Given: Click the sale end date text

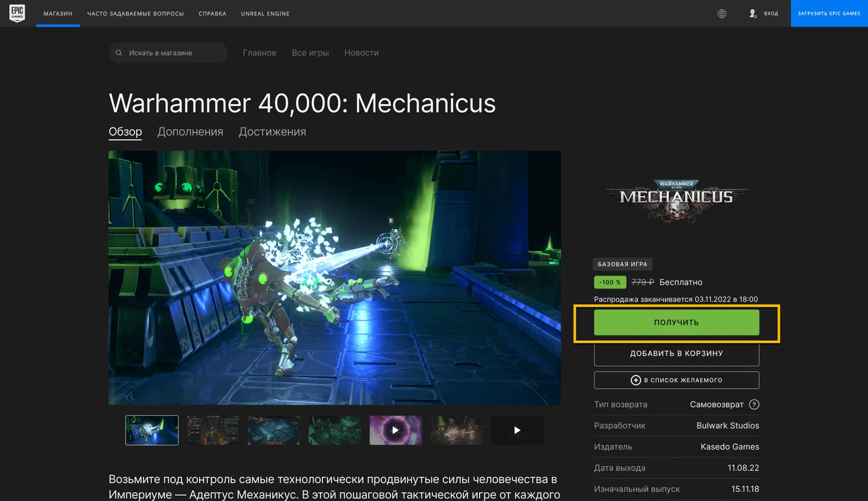Looking at the screenshot, I should [x=676, y=299].
